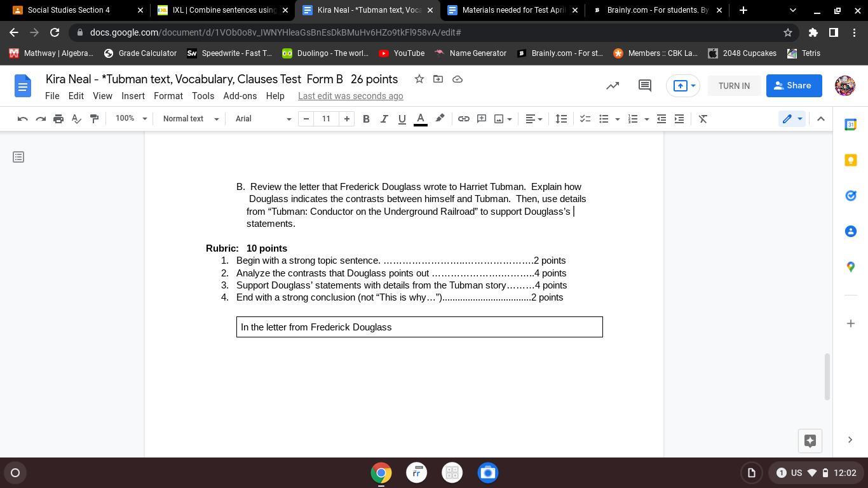Open the 'Last edit was seconds ago' link

(351, 96)
